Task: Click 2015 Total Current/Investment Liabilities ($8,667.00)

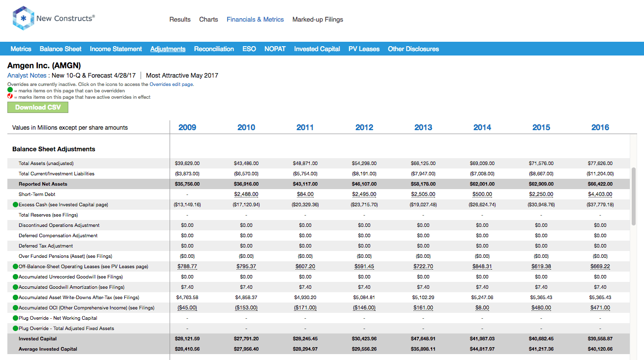Action: click(541, 174)
